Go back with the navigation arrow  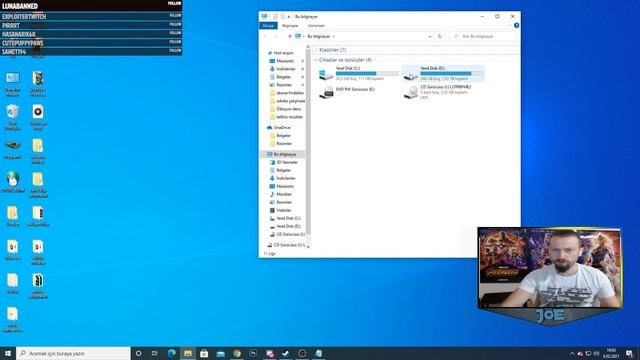click(265, 36)
